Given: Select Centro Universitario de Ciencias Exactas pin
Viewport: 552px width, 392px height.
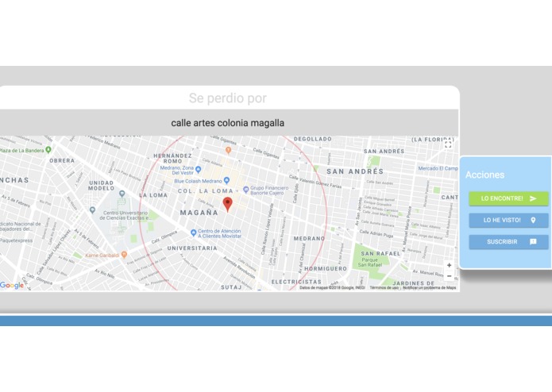Looking at the screenshot, I should 92,210.
